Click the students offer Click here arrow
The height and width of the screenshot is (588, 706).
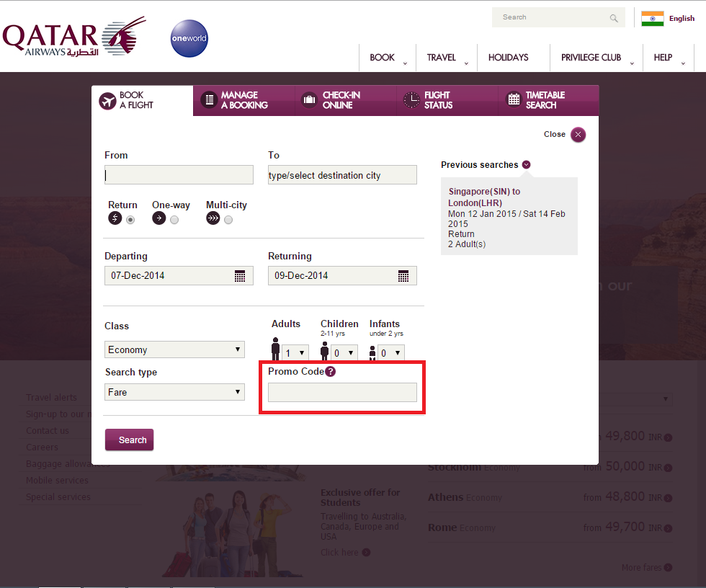click(x=367, y=553)
